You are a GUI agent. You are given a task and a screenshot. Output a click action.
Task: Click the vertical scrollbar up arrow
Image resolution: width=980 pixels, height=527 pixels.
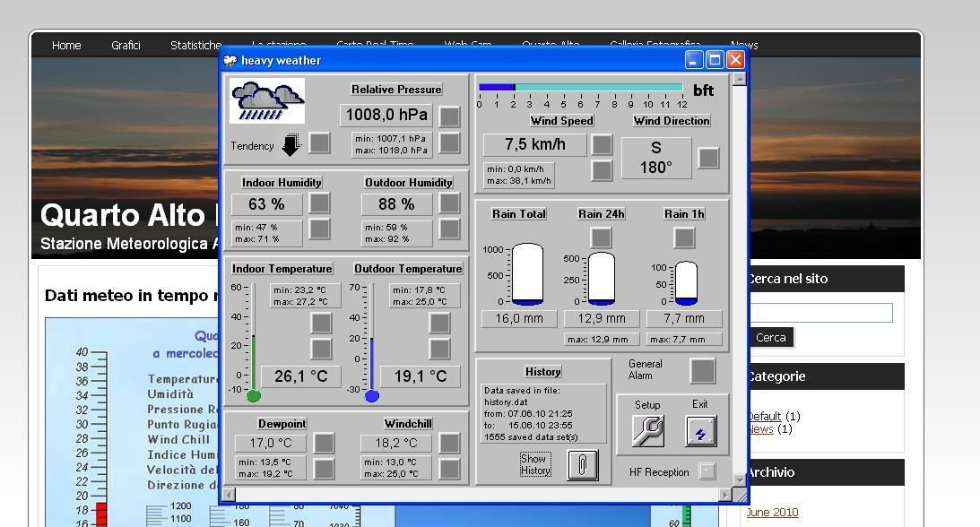740,79
